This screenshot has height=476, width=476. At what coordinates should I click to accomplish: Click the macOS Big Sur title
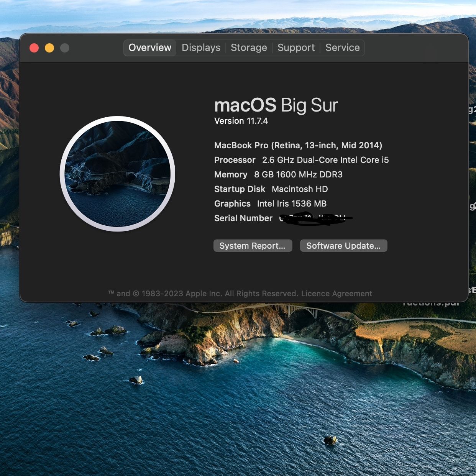click(x=276, y=105)
